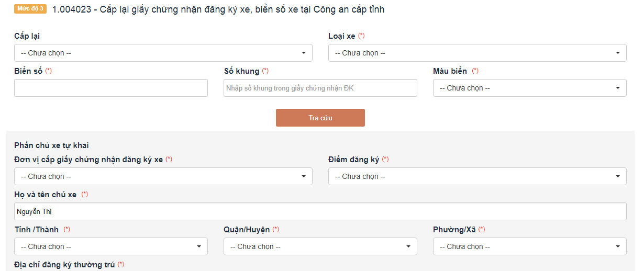Image resolution: width=644 pixels, height=271 pixels.
Task: Click the Địa chỉ đăng ký thường trú label
Action: 64,265
